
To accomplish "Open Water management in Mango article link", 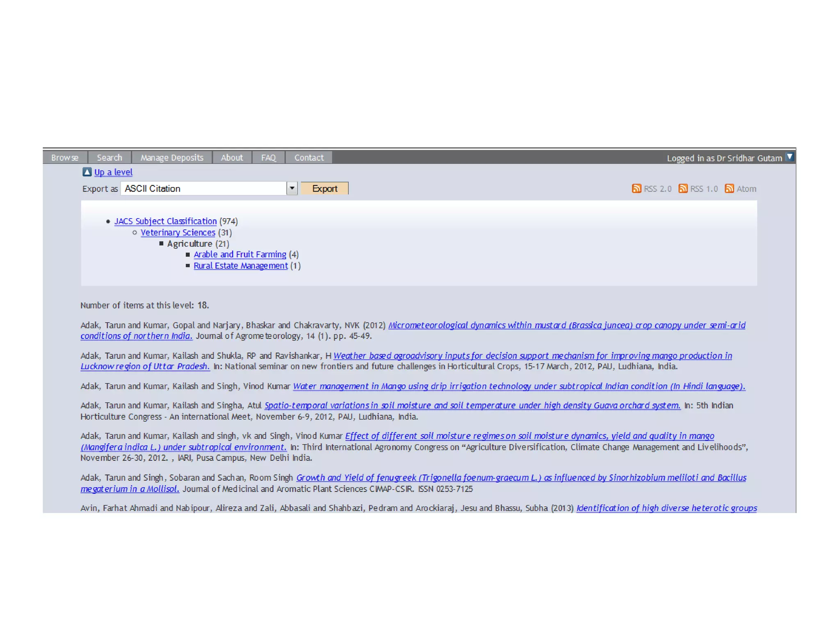I will click(519, 386).
